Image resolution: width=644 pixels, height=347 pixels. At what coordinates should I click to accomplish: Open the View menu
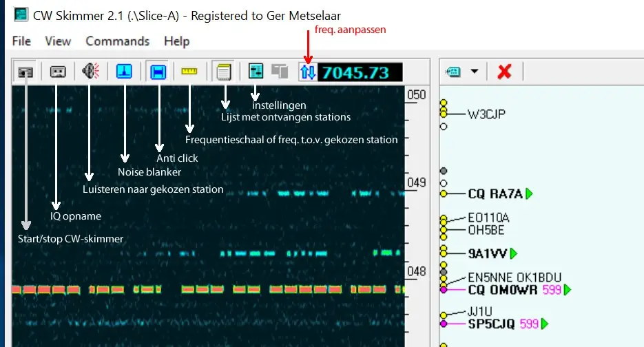coord(58,41)
